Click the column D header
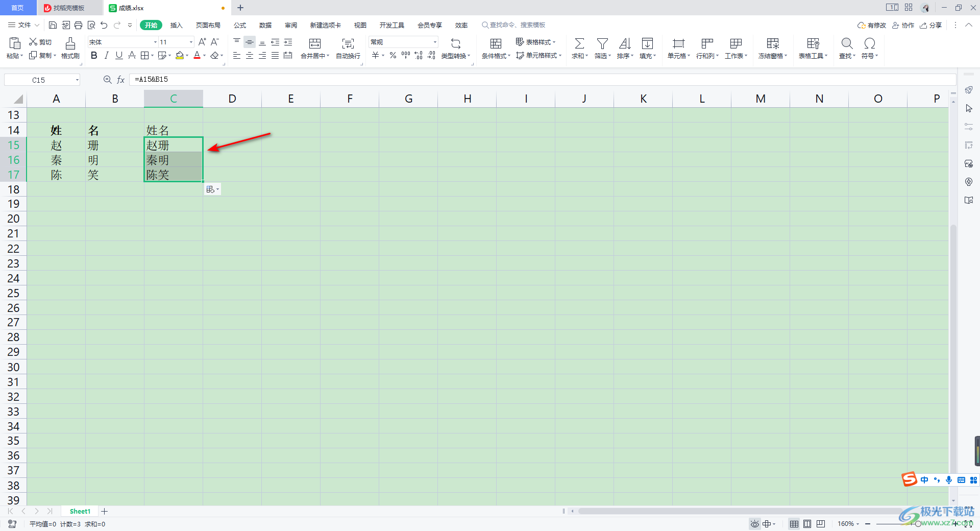This screenshot has height=531, width=980. pos(232,99)
